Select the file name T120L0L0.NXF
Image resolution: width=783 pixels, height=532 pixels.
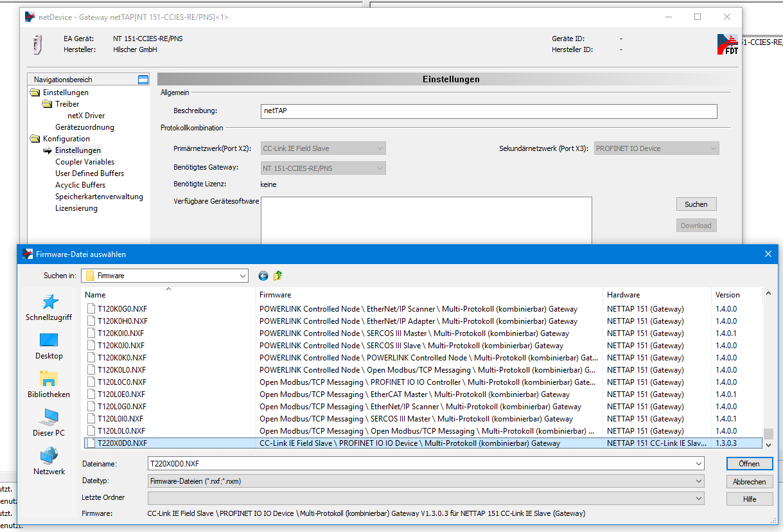pos(121,431)
